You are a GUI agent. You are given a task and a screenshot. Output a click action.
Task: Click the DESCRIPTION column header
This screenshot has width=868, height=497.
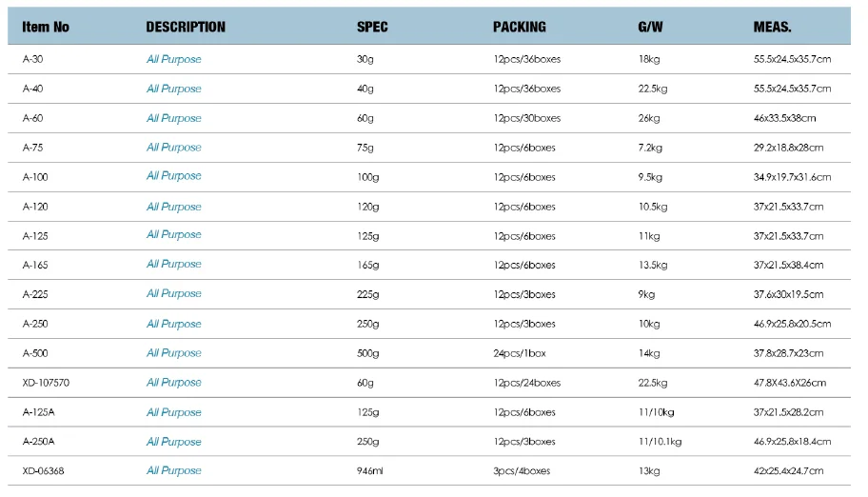186,27
